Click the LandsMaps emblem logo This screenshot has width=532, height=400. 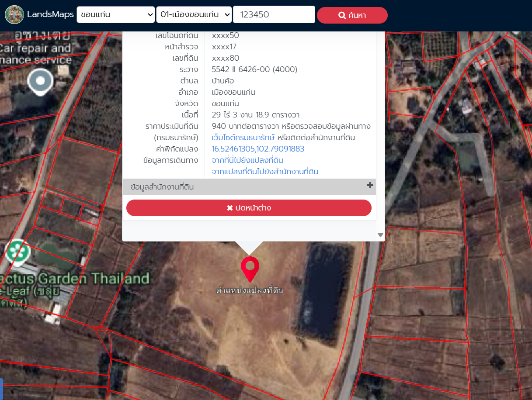[x=14, y=14]
